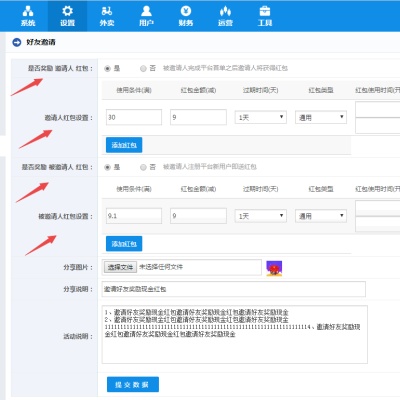Viewport: 400px width, 400px height.
Task: Click the share image thumbnail preview
Action: (274, 268)
